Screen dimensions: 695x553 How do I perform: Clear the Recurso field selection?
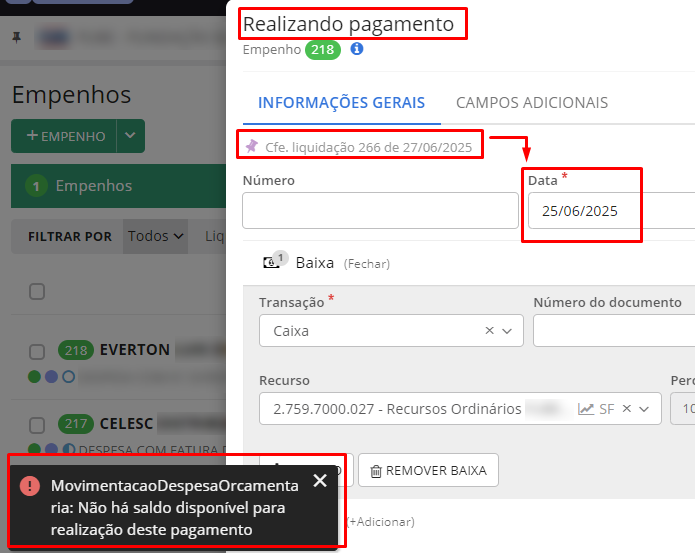pos(626,408)
